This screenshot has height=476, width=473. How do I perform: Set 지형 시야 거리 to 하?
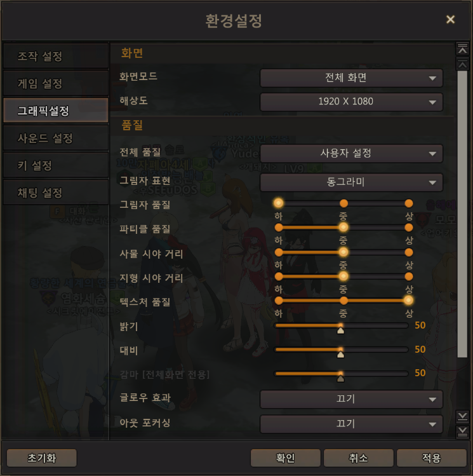[x=279, y=276]
